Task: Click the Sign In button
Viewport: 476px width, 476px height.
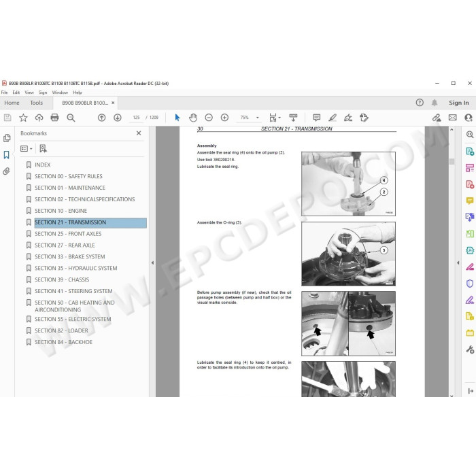Action: pyautogui.click(x=459, y=103)
